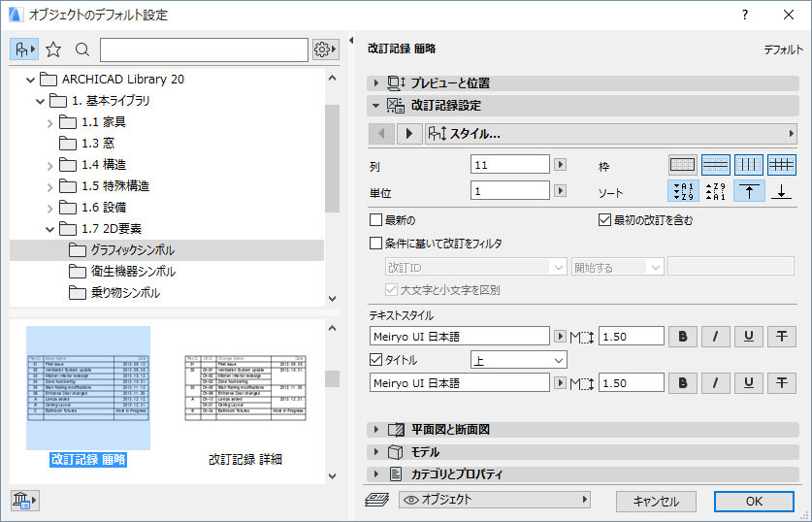
Task: Open the 列 value arrow button
Action: click(x=560, y=165)
